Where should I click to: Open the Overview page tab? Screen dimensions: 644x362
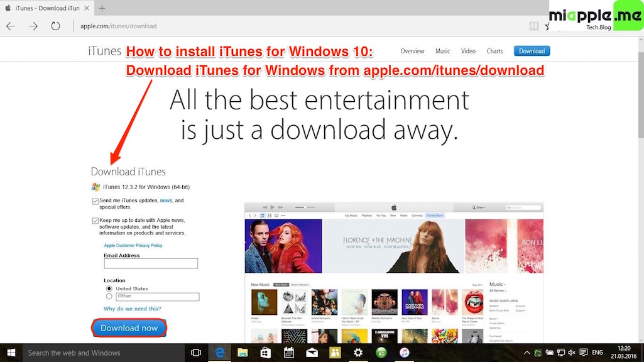tap(412, 51)
